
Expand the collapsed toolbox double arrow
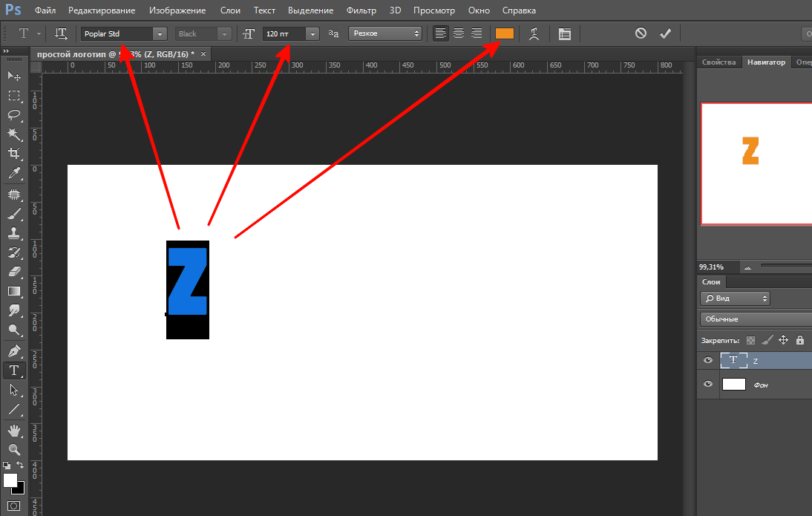[6, 50]
